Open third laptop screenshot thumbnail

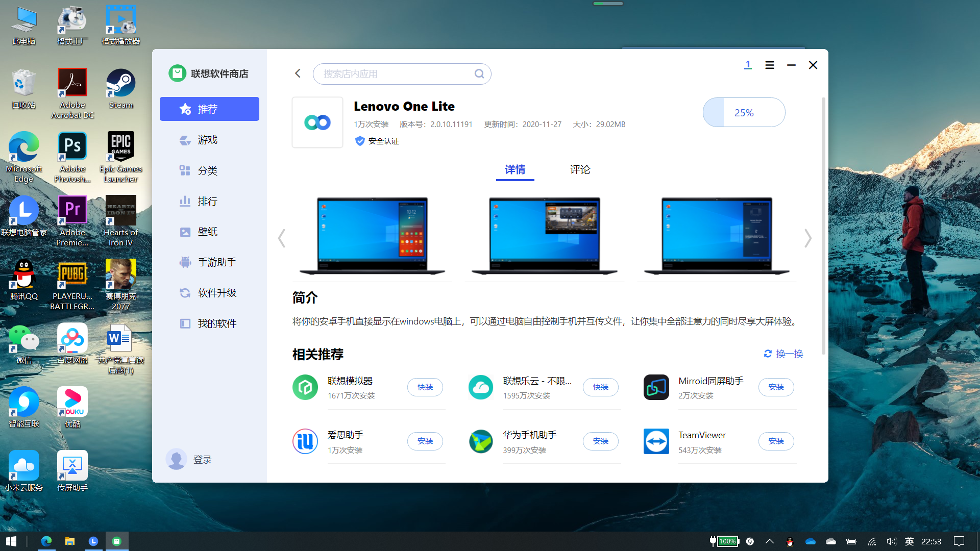(x=717, y=236)
